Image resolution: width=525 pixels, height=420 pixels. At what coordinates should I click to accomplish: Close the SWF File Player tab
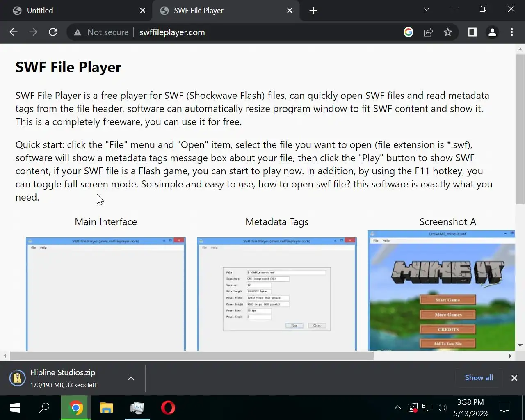pos(290,11)
